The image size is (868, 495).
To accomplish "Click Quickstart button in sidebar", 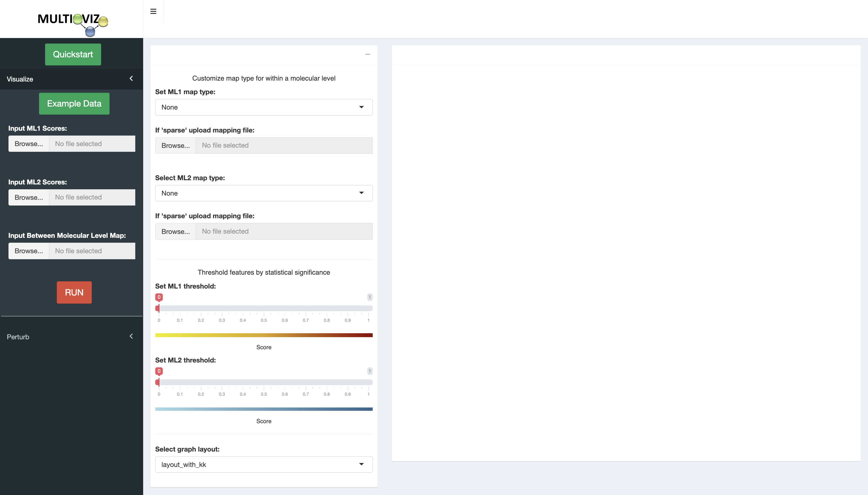I will 72,54.
